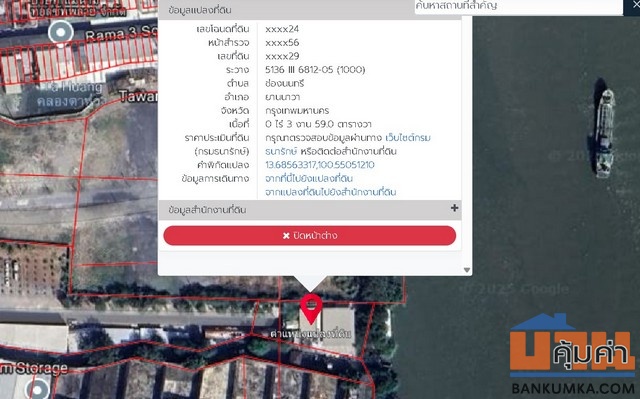Expand the ข้อมูลสำนักงานที่ดิน section with plus icon
This screenshot has height=399, width=640.
(454, 208)
